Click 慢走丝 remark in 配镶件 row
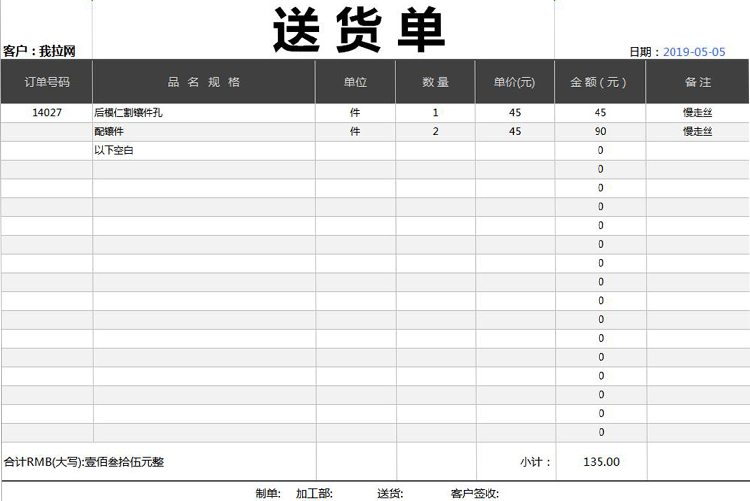750x501 pixels. click(697, 131)
